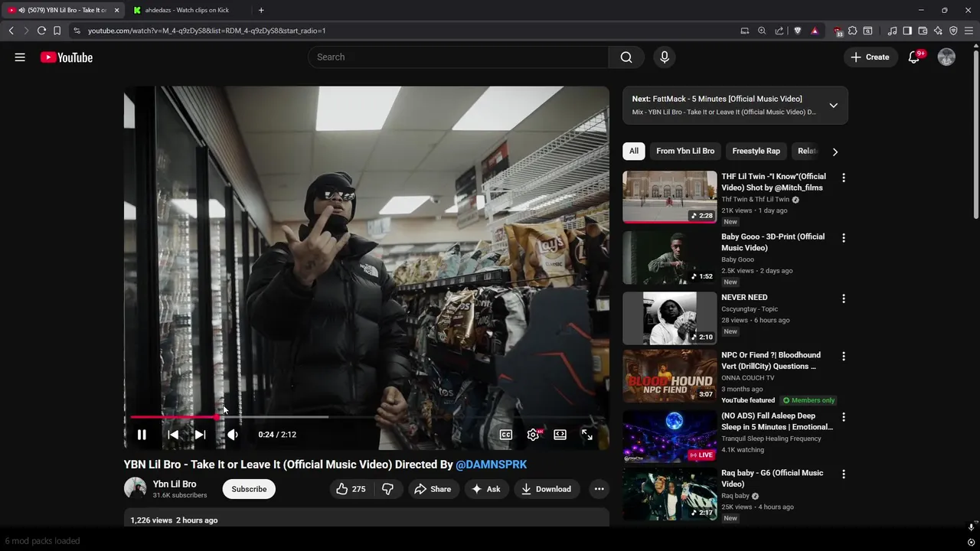Open options for Fall Asleep Deep Sleep
Viewport: 980px width, 551px height.
pyautogui.click(x=844, y=417)
